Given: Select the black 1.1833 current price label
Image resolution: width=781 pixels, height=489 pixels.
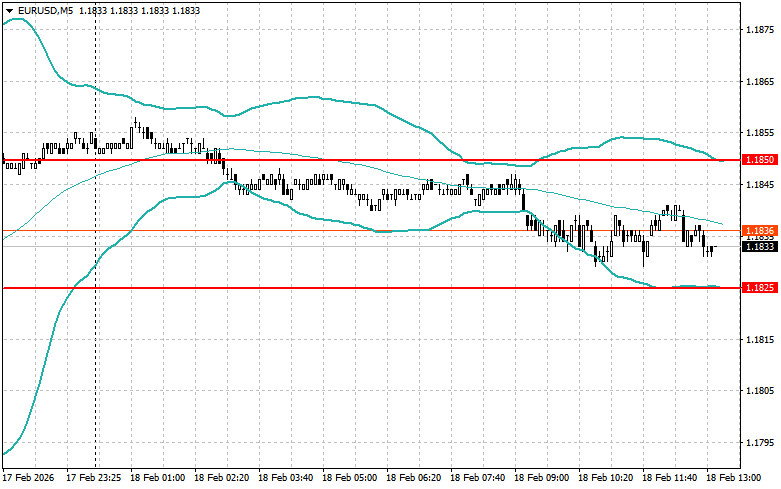Looking at the screenshot, I should [760, 246].
